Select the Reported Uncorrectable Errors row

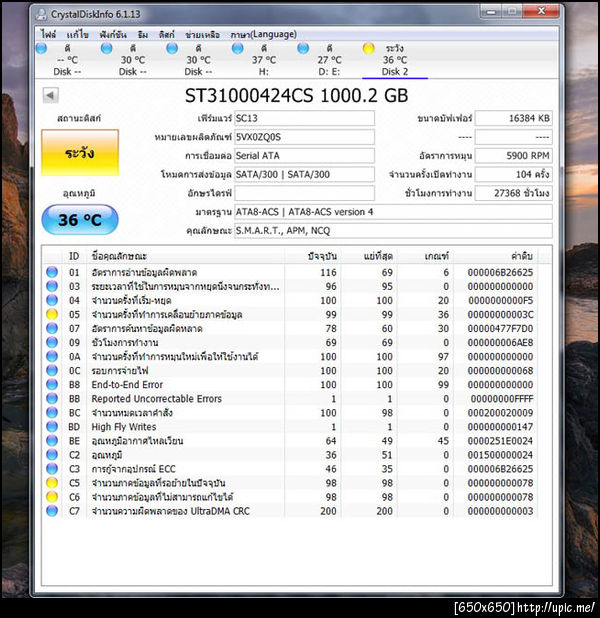click(x=290, y=398)
